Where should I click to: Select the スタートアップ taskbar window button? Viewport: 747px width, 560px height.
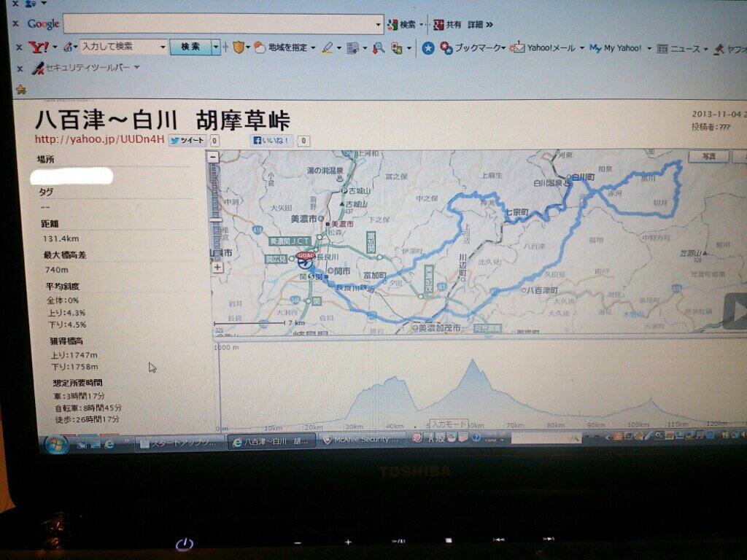tap(179, 443)
